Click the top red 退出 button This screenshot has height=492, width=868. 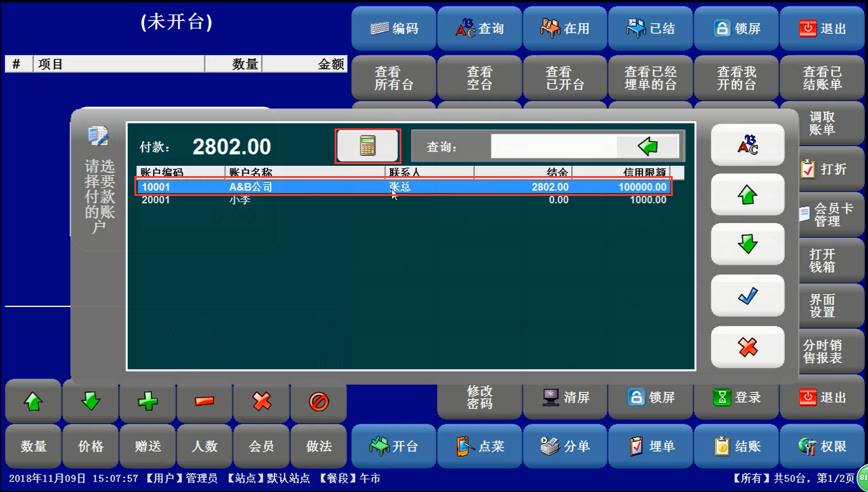822,28
